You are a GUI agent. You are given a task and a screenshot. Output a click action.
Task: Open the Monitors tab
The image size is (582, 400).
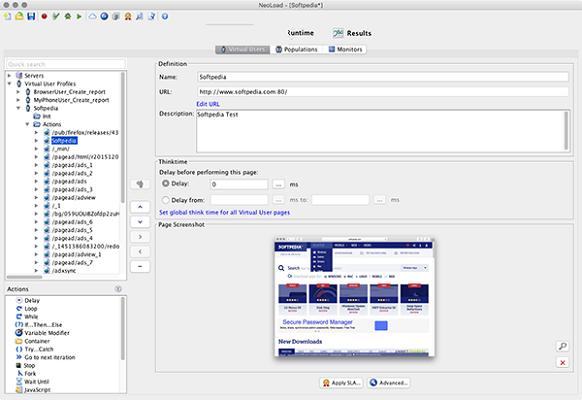(x=345, y=49)
